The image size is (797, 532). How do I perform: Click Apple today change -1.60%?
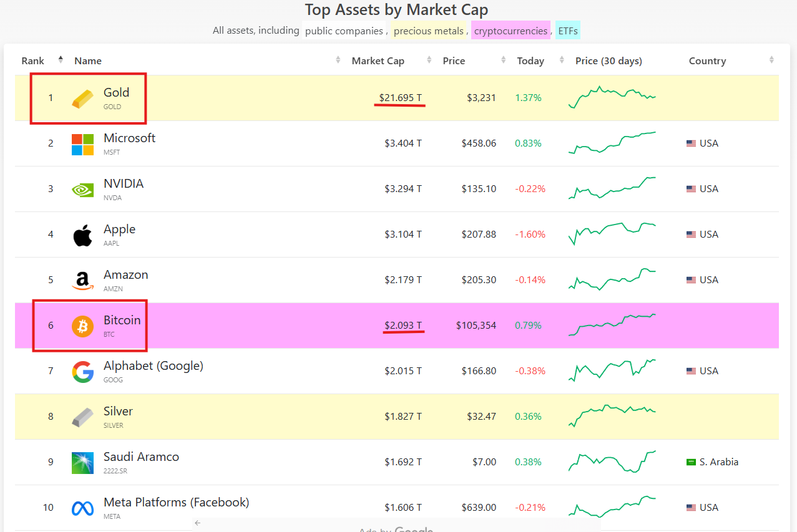pyautogui.click(x=530, y=235)
